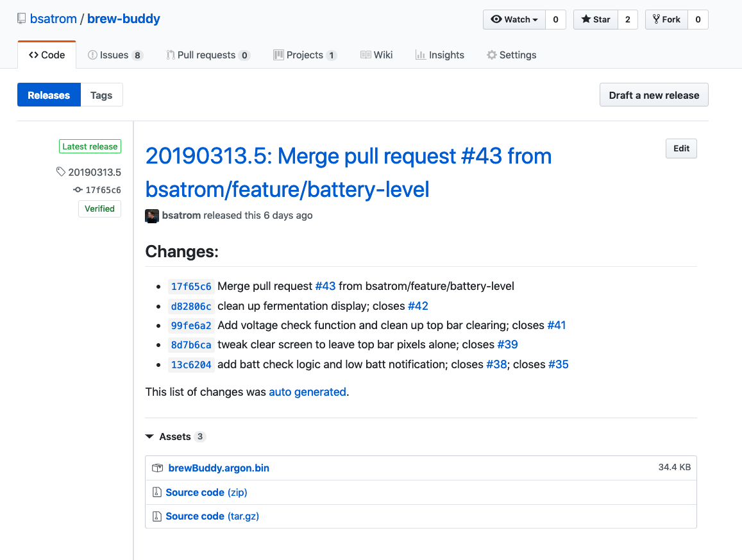
Task: Open issue #35 link
Action: point(559,364)
